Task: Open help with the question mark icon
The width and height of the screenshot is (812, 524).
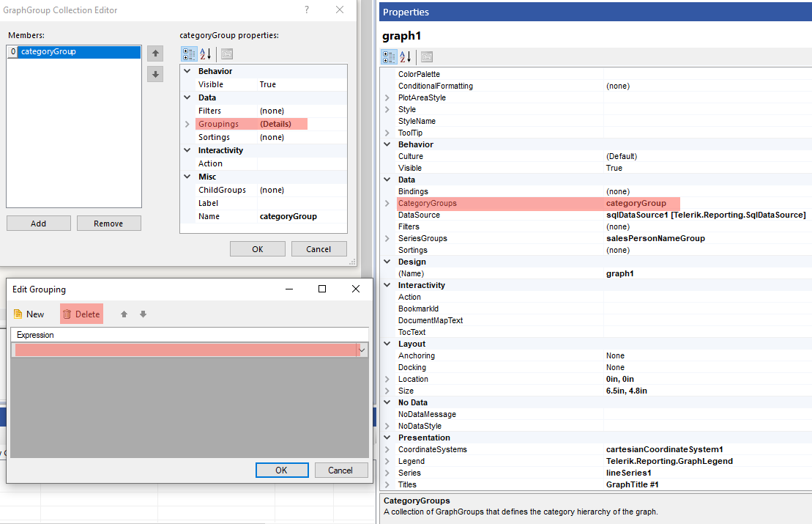Action: pos(306,10)
